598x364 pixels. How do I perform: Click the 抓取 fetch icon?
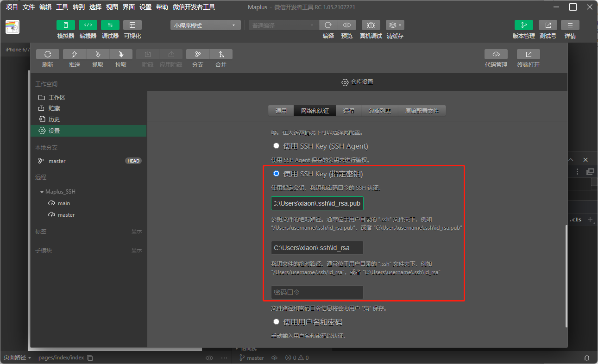point(98,54)
